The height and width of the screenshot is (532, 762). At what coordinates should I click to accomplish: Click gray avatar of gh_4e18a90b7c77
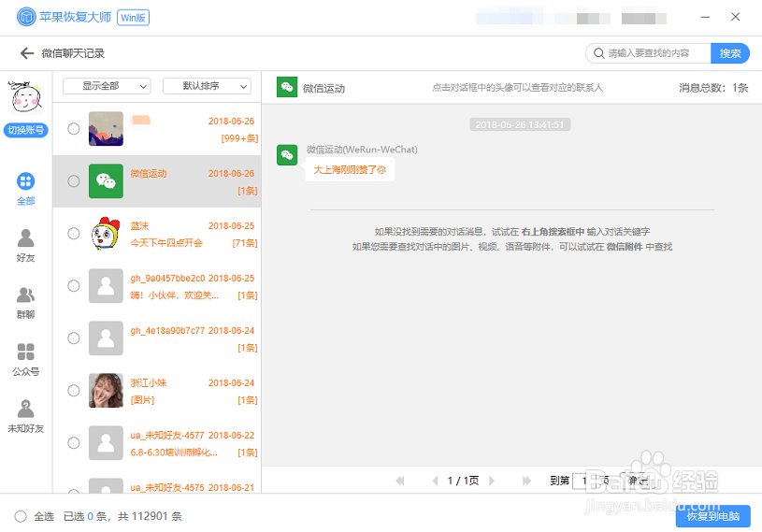click(x=106, y=338)
